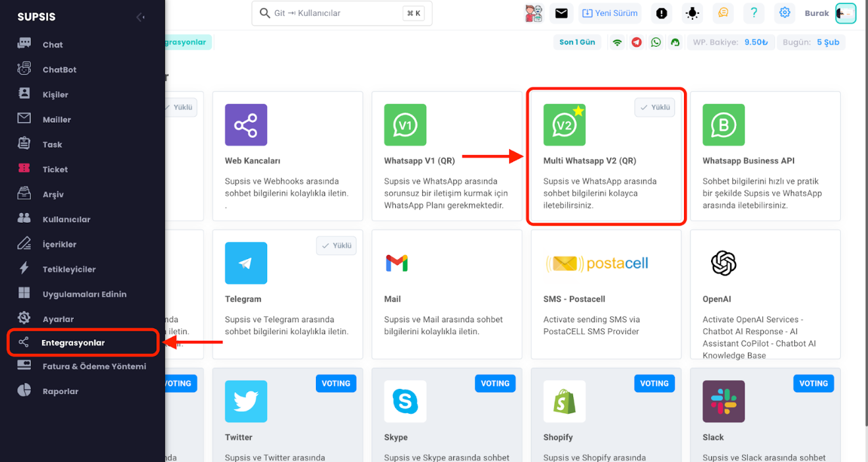Click the green Wi-Fi status icon
This screenshot has width=868, height=462.
[x=617, y=42]
